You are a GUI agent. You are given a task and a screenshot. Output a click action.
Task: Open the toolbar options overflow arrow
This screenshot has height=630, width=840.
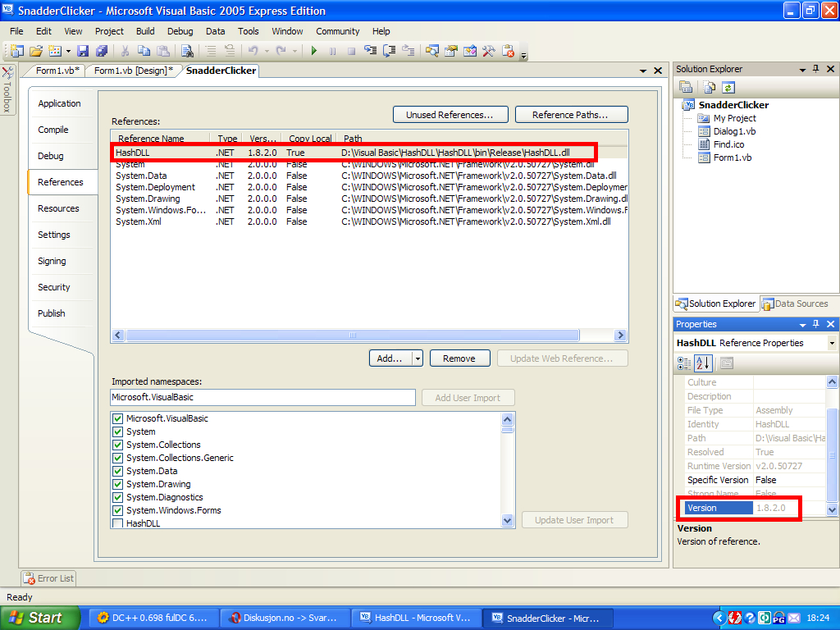click(524, 55)
